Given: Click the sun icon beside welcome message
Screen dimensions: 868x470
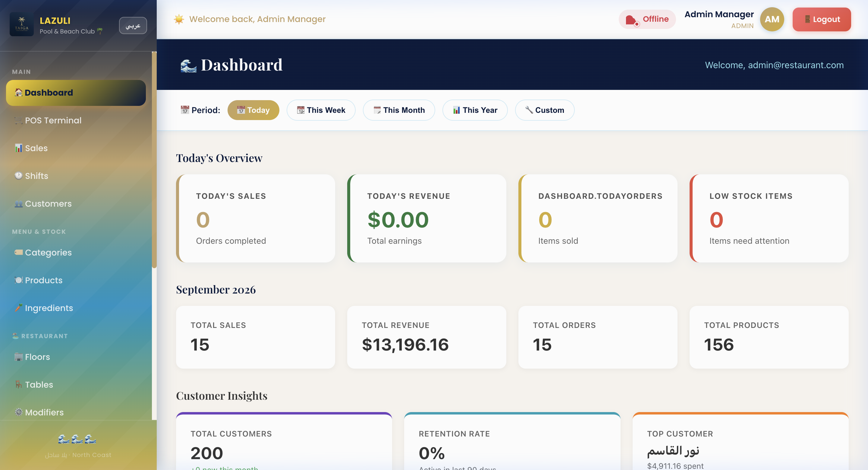Looking at the screenshot, I should pyautogui.click(x=179, y=19).
